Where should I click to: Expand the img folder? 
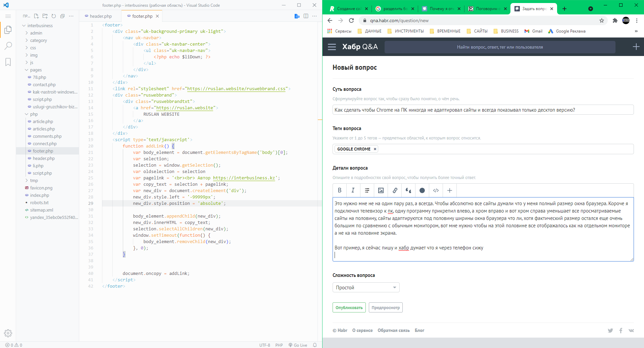(x=34, y=55)
